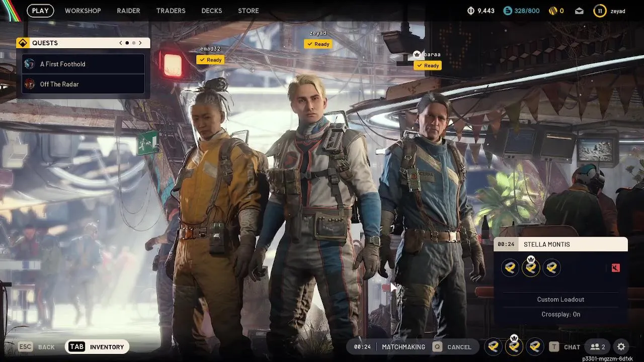
Task: Click the Ready badge under zeyad above character
Action: [318, 44]
